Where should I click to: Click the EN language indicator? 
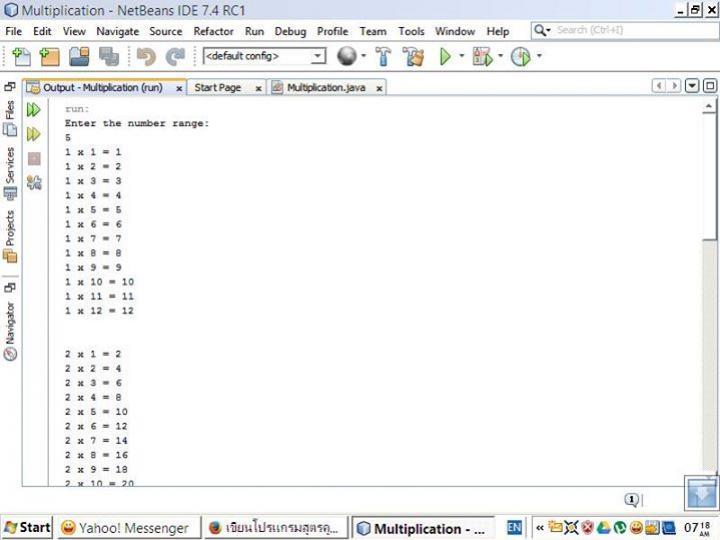click(514, 527)
